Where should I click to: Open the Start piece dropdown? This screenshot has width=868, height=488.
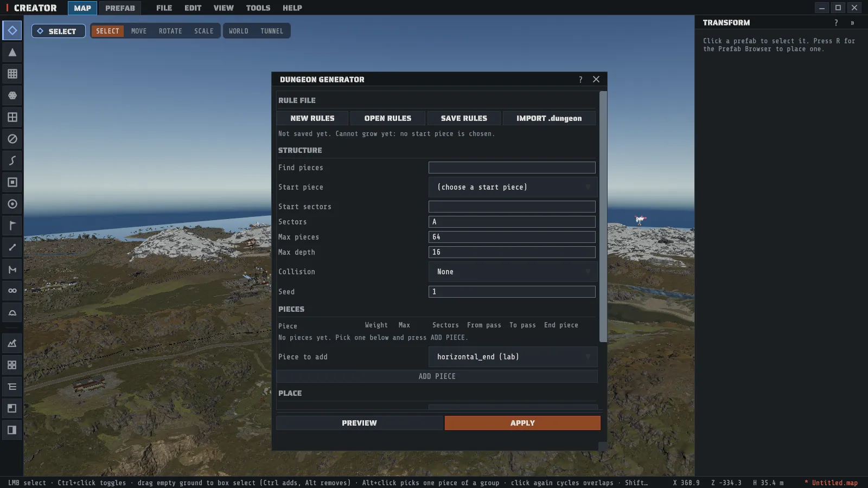click(513, 187)
